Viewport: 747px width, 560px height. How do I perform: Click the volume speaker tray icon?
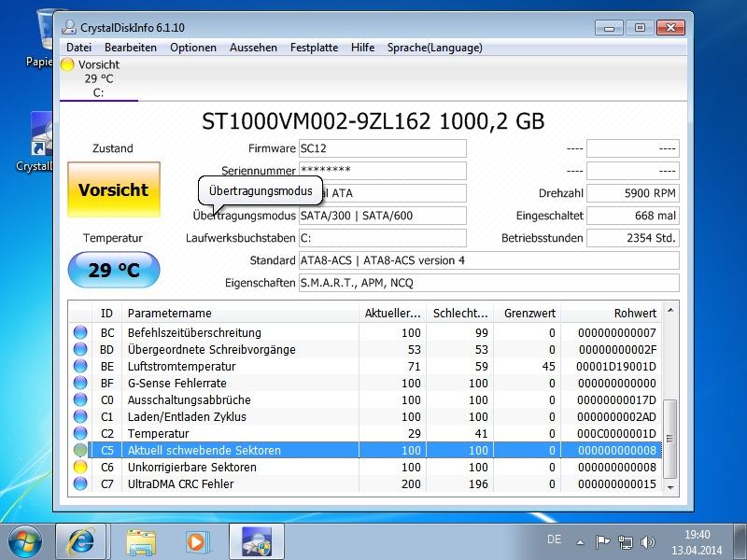click(647, 541)
